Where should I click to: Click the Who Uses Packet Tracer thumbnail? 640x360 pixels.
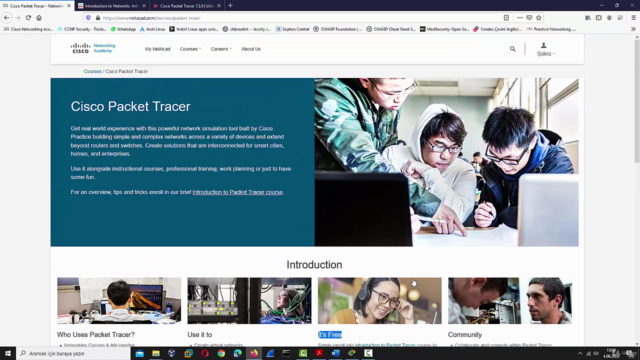click(x=119, y=301)
